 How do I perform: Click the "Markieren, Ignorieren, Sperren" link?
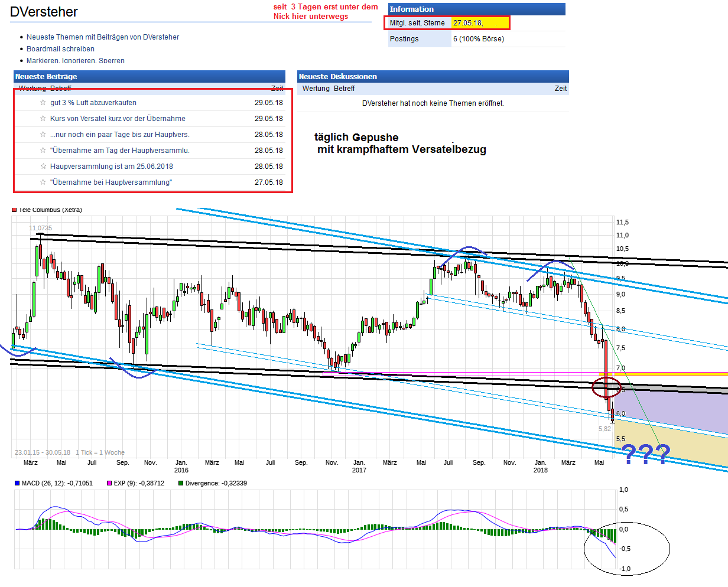coord(76,61)
